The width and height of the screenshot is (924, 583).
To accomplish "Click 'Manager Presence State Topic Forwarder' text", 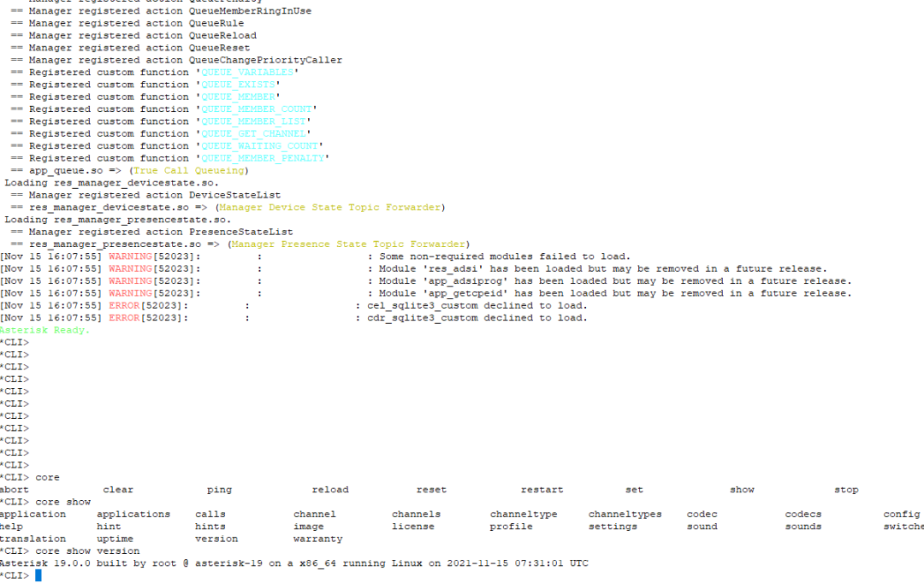I will [x=349, y=244].
